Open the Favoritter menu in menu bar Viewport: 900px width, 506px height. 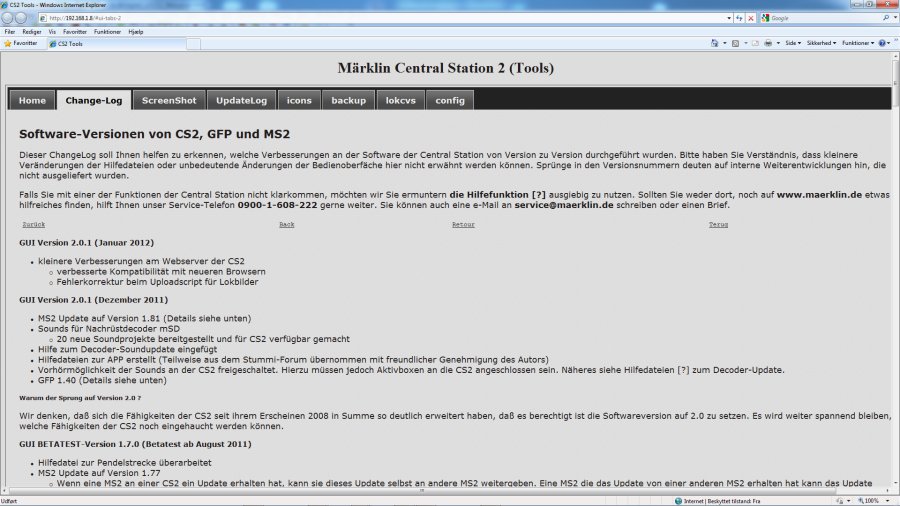[75, 32]
